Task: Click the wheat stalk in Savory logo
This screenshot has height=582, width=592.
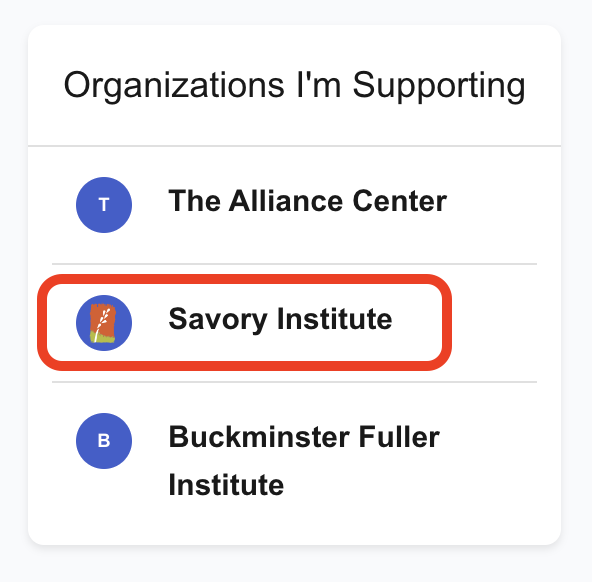Action: [x=102, y=323]
